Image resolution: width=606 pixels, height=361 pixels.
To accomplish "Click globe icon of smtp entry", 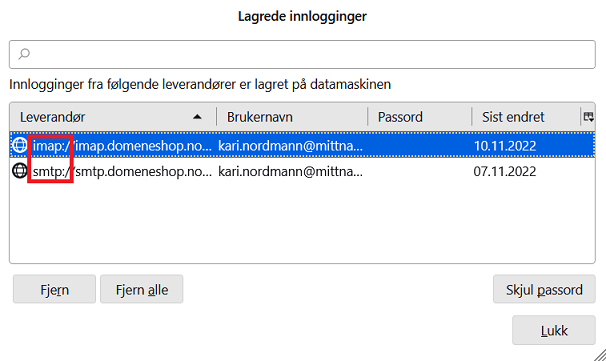I will point(19,171).
